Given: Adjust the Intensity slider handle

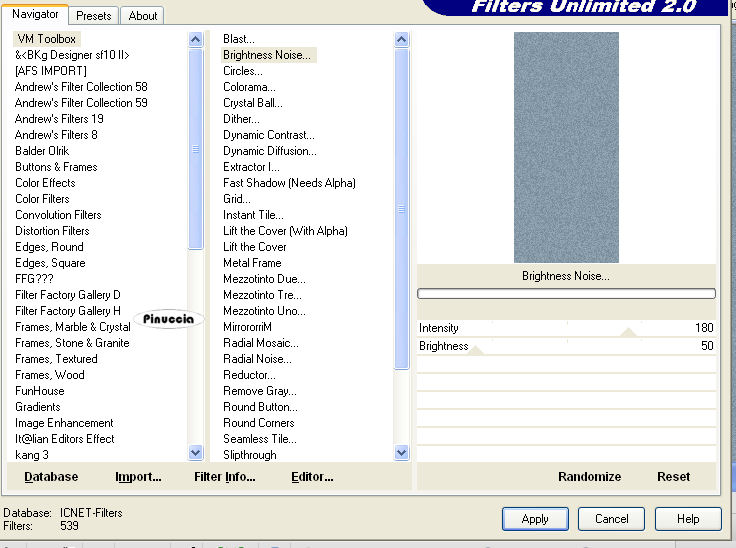Looking at the screenshot, I should click(x=628, y=332).
